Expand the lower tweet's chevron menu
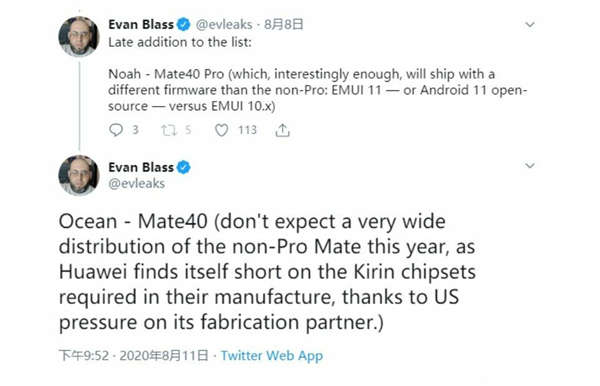This screenshot has height=386, width=600. click(530, 166)
